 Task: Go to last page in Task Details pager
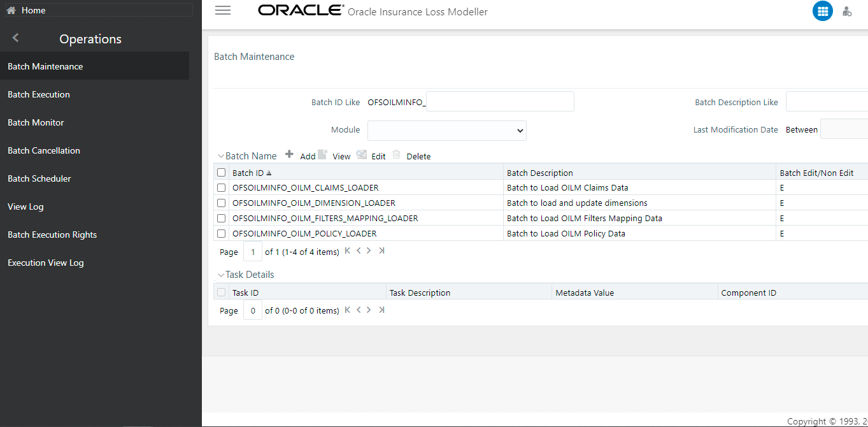pyautogui.click(x=381, y=310)
